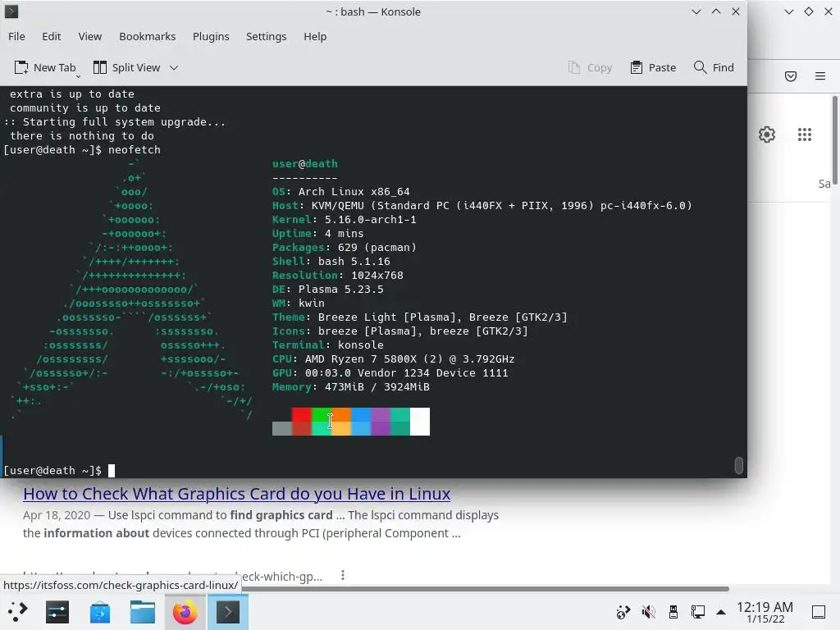Open the Bookmarks menu

[148, 36]
